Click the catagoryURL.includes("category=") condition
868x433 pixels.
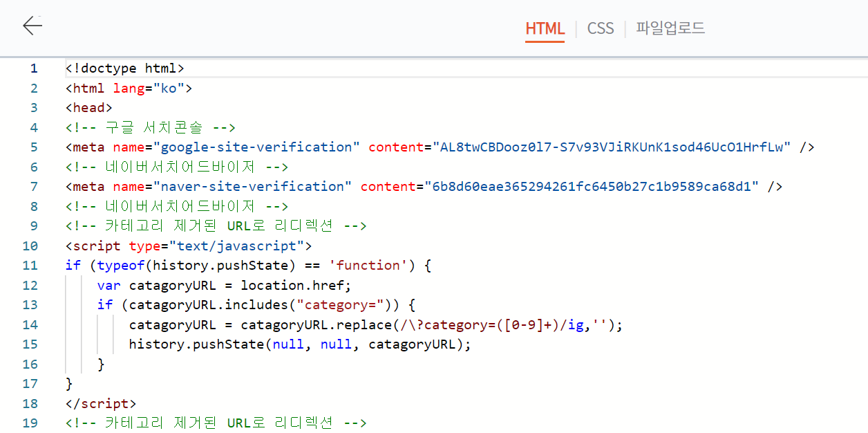point(260,305)
